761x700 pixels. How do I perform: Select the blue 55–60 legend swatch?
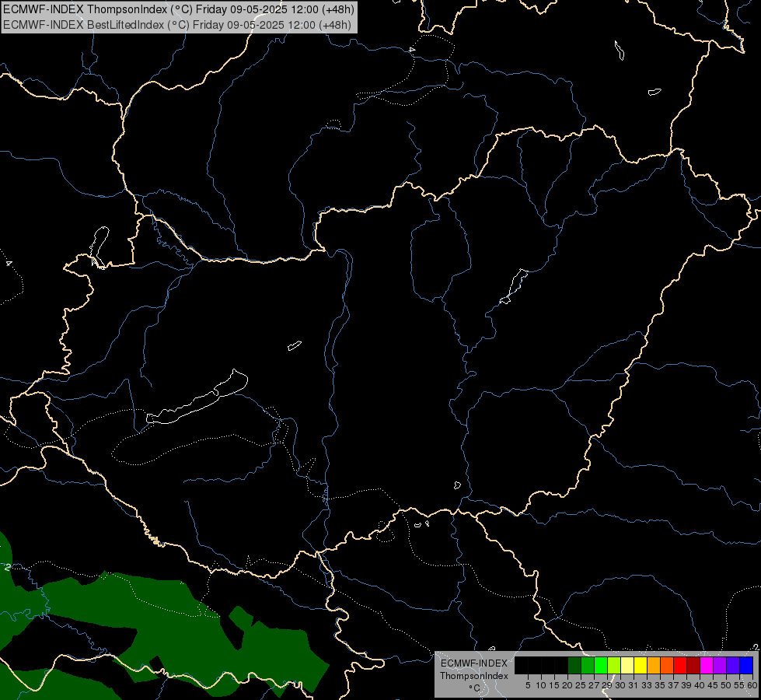point(746,665)
